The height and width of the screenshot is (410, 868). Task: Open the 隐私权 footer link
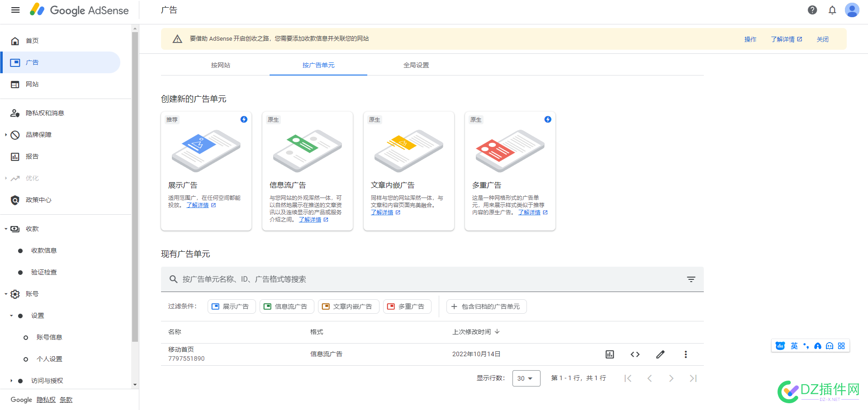46,400
